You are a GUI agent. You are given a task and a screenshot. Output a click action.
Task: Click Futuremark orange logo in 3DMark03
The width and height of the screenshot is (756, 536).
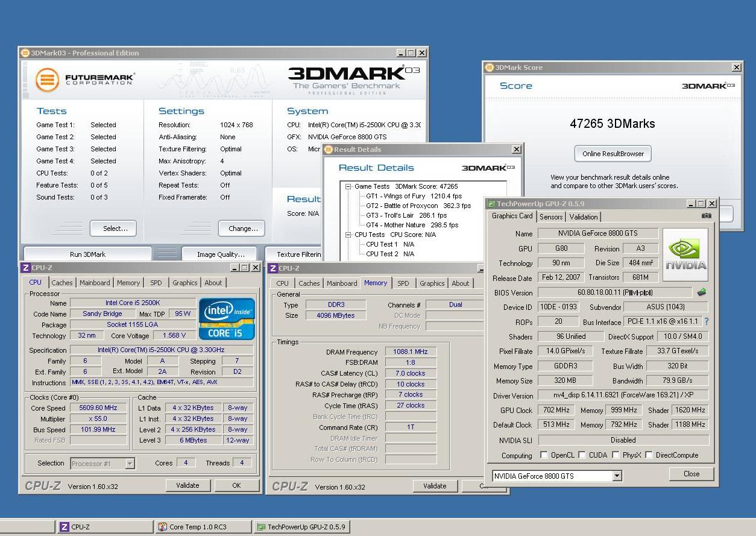[47, 80]
